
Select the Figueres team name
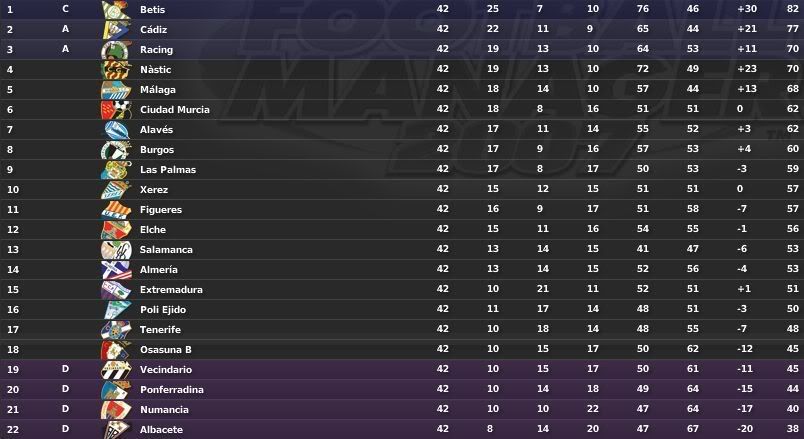tap(160, 210)
